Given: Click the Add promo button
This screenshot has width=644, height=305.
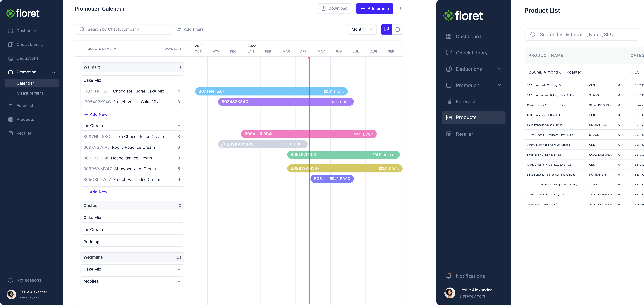Looking at the screenshot, I should point(374,9).
